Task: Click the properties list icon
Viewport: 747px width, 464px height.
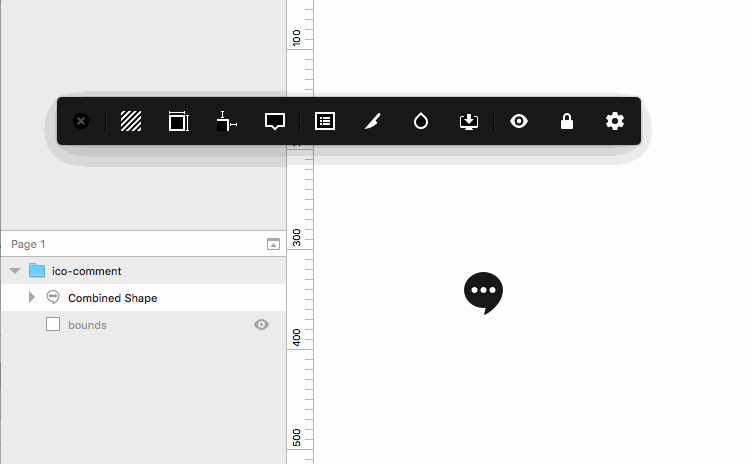Action: [x=325, y=121]
